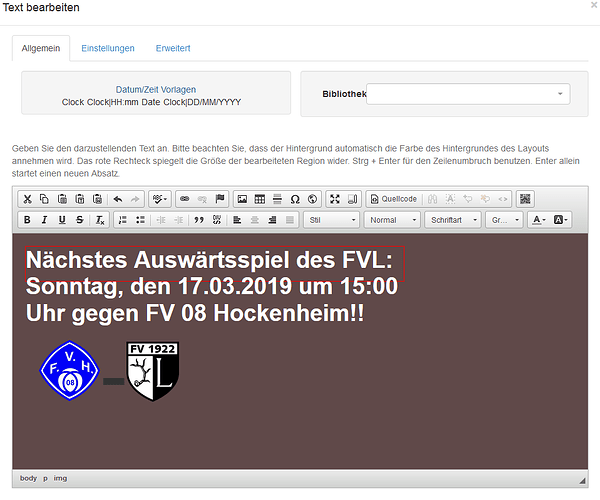Click the Datum/Zeit Vorlagen link
600x500 pixels.
point(156,90)
